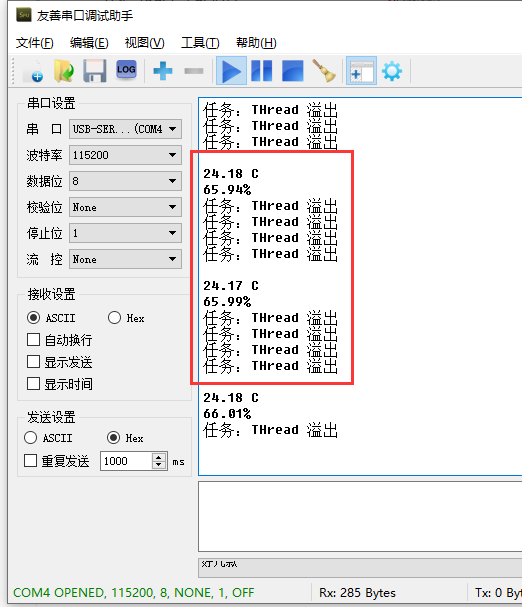Enable the 显示发送 checkbox
Screen dimensions: 522x607
coord(60,362)
